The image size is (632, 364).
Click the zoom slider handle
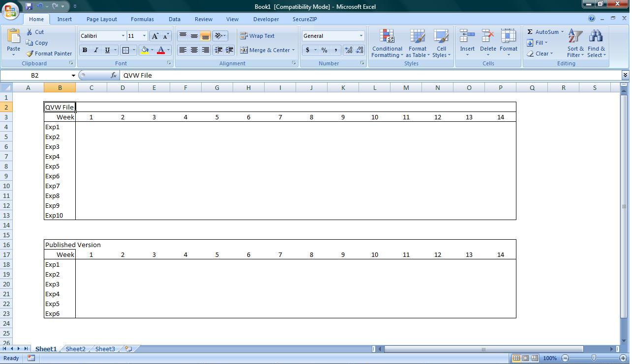pyautogui.click(x=594, y=358)
